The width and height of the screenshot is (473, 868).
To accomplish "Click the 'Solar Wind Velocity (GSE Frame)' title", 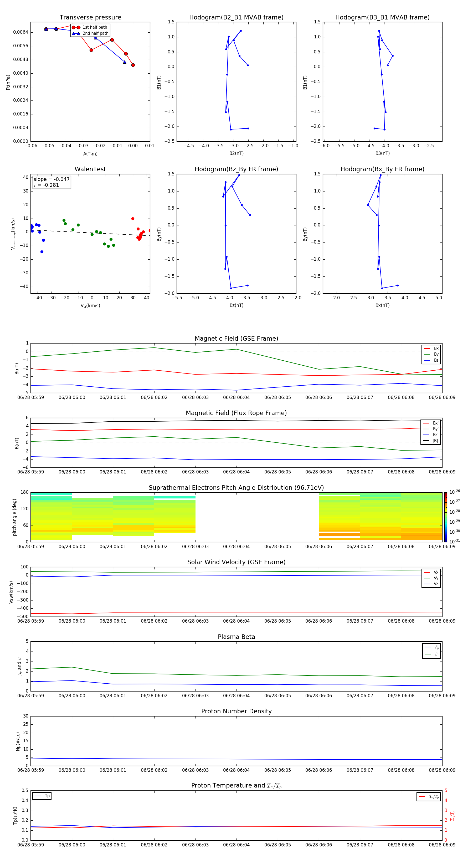I will click(236, 562).
